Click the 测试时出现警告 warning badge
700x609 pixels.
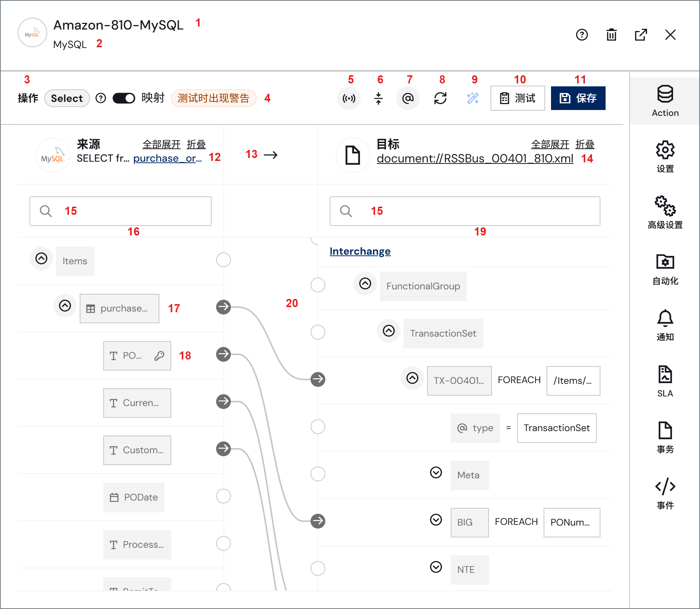[x=214, y=98]
